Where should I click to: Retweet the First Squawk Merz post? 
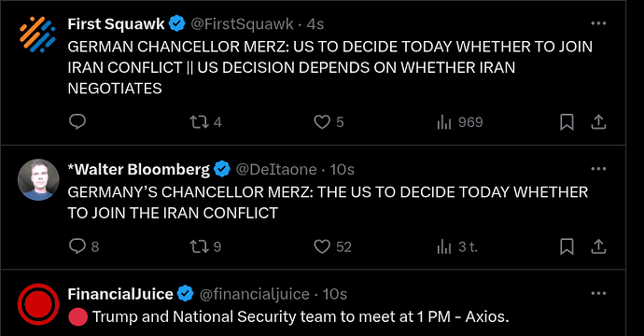(205, 122)
